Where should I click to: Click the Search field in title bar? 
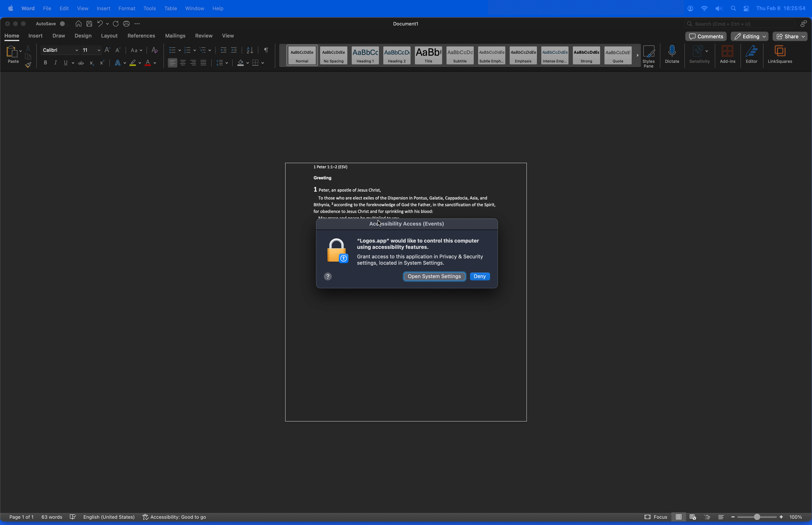point(739,24)
